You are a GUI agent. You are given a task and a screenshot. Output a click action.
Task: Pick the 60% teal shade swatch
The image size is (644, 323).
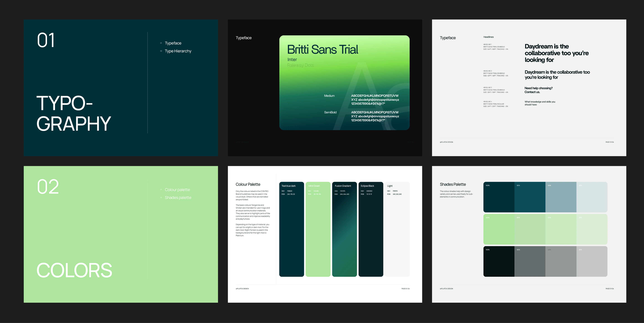click(x=561, y=197)
